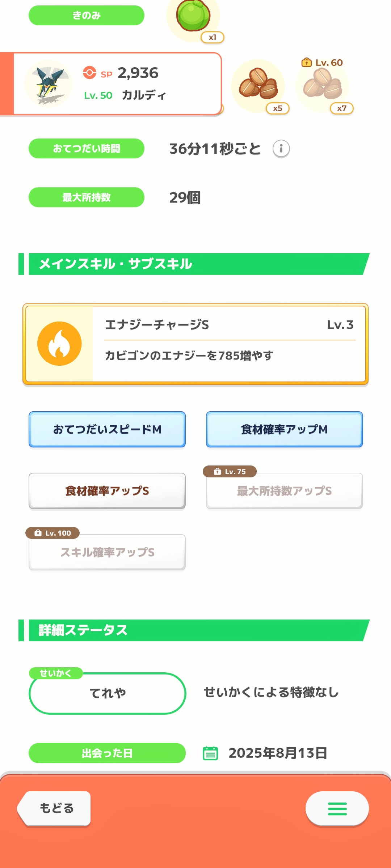This screenshot has width=391, height=868.
Task: Tap the locked Lv. 60 coffee beans icon
Action: (x=322, y=85)
